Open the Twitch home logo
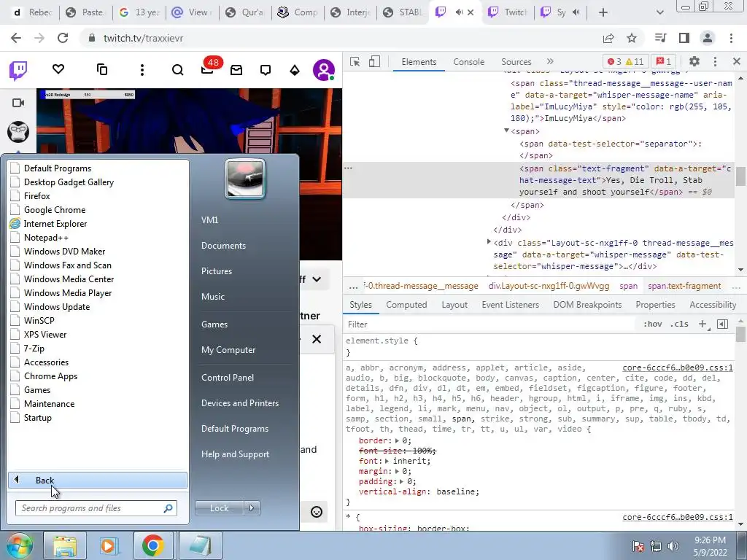 [18, 71]
